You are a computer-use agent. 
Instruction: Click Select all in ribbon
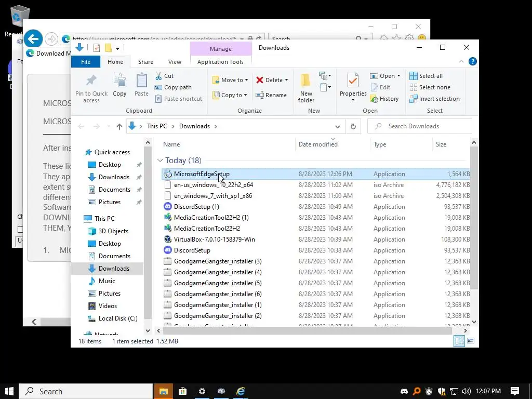coord(426,76)
